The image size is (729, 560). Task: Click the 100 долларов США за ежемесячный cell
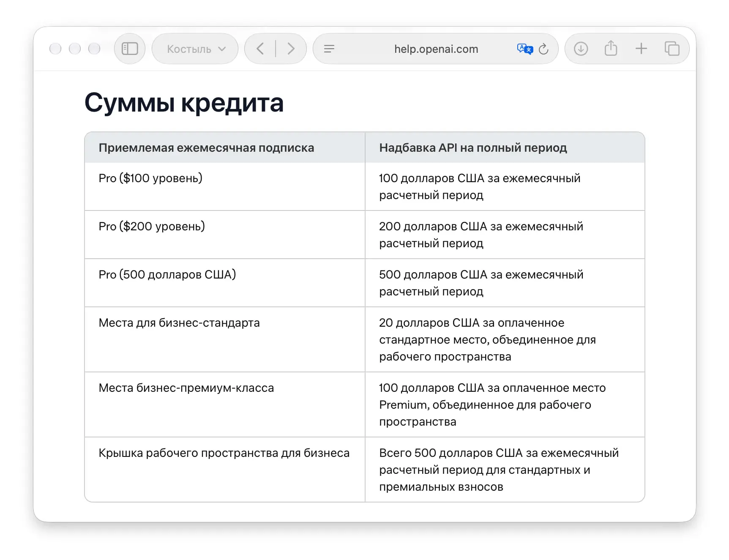(x=505, y=186)
